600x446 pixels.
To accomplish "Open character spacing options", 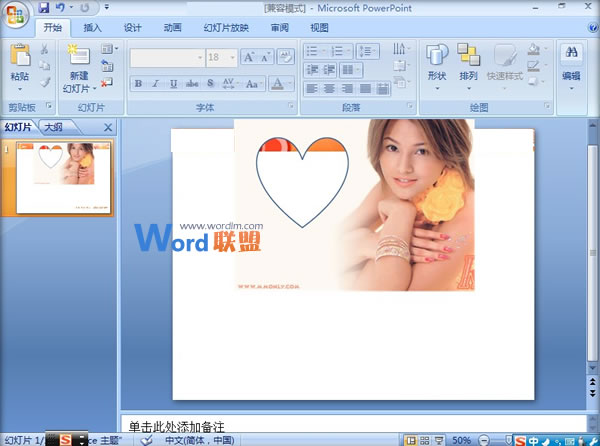I will 230,83.
